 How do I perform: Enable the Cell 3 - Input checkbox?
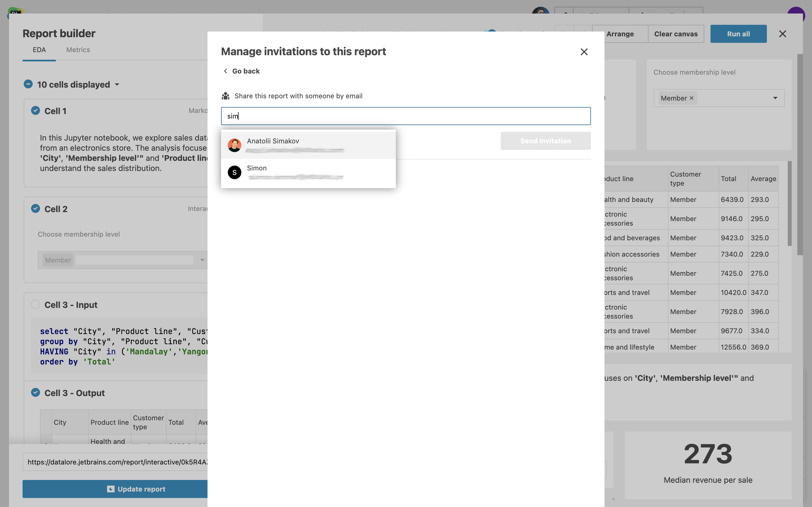[36, 304]
